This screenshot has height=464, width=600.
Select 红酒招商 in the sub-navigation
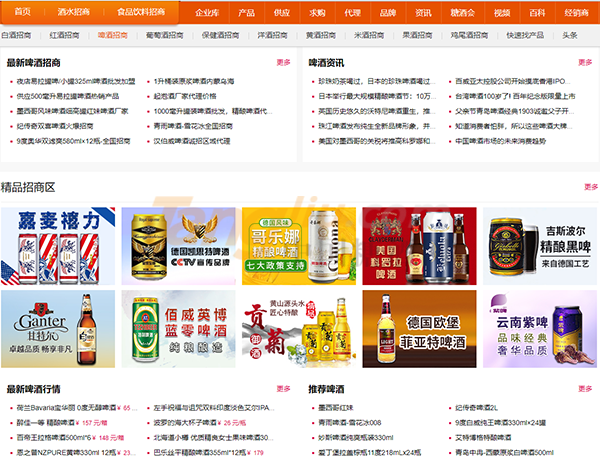(64, 35)
